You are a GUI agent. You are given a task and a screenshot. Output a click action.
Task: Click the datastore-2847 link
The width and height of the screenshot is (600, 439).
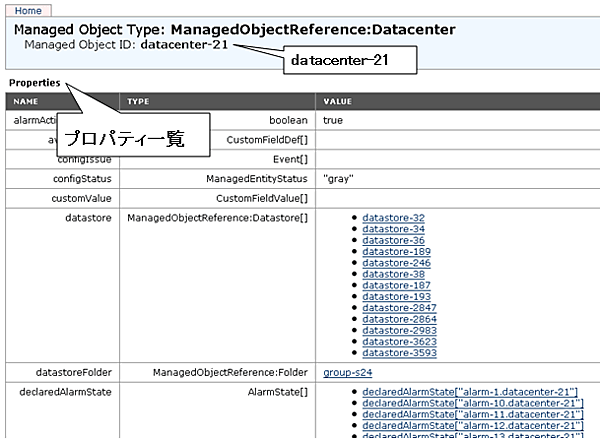[399, 307]
